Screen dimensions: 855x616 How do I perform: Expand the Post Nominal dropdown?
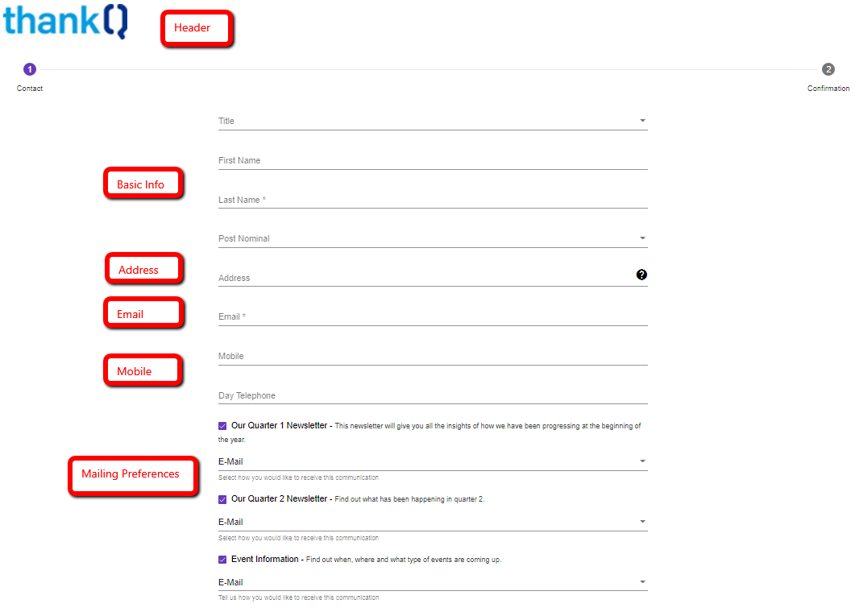click(432, 238)
